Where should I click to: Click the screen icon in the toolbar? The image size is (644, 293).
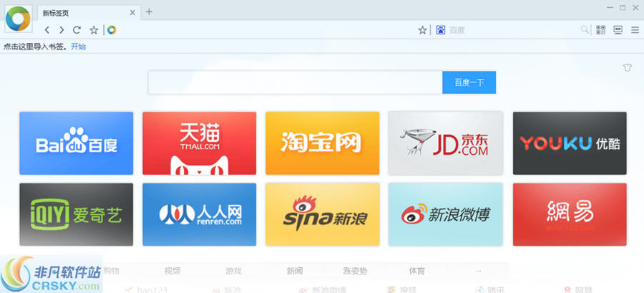618,29
